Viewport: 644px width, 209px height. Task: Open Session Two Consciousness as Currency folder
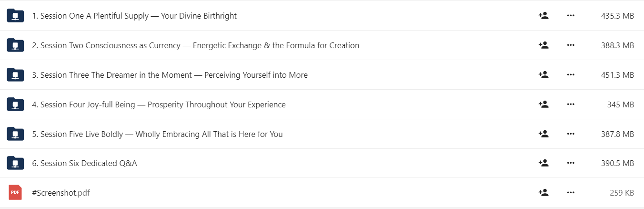click(196, 45)
